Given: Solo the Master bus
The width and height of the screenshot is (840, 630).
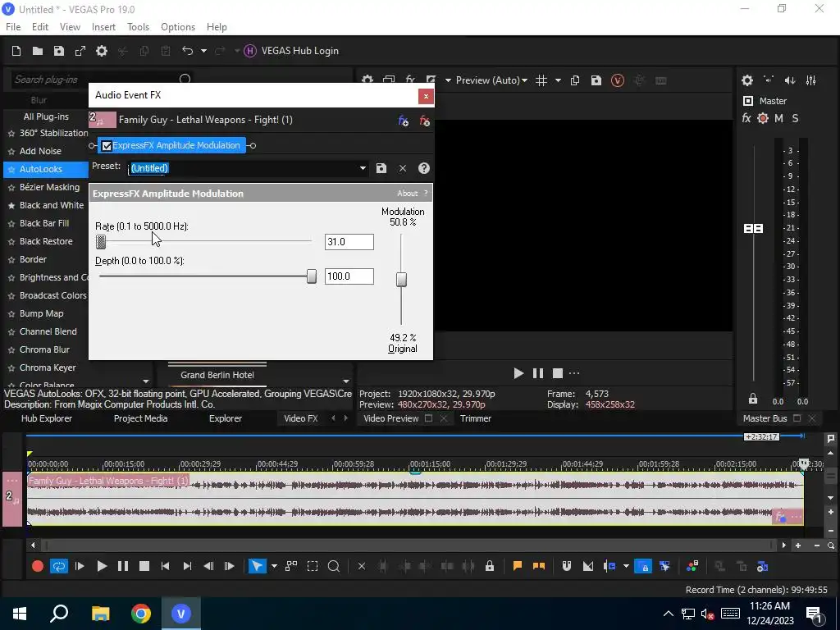Looking at the screenshot, I should [796, 118].
